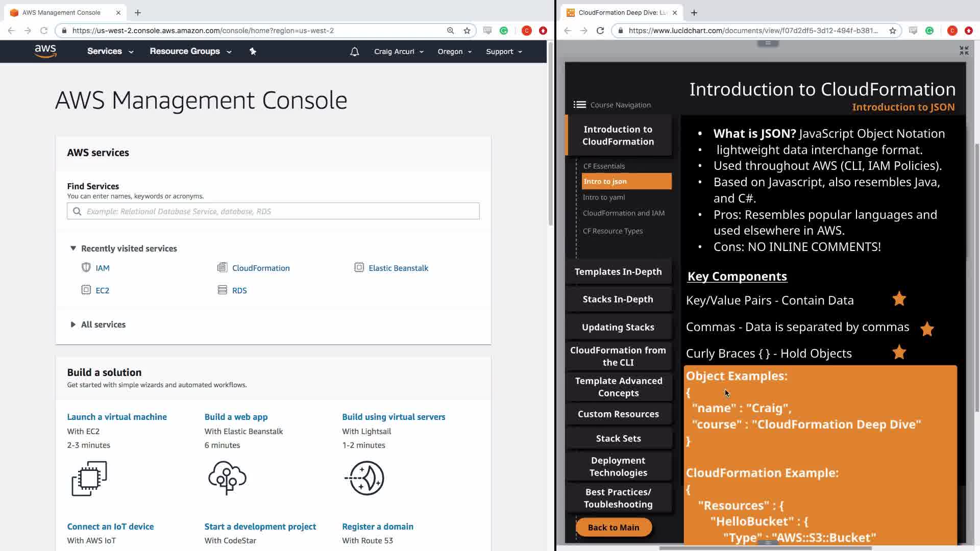Open the Services dropdown menu
Screen dimensions: 980x551
pos(110,51)
